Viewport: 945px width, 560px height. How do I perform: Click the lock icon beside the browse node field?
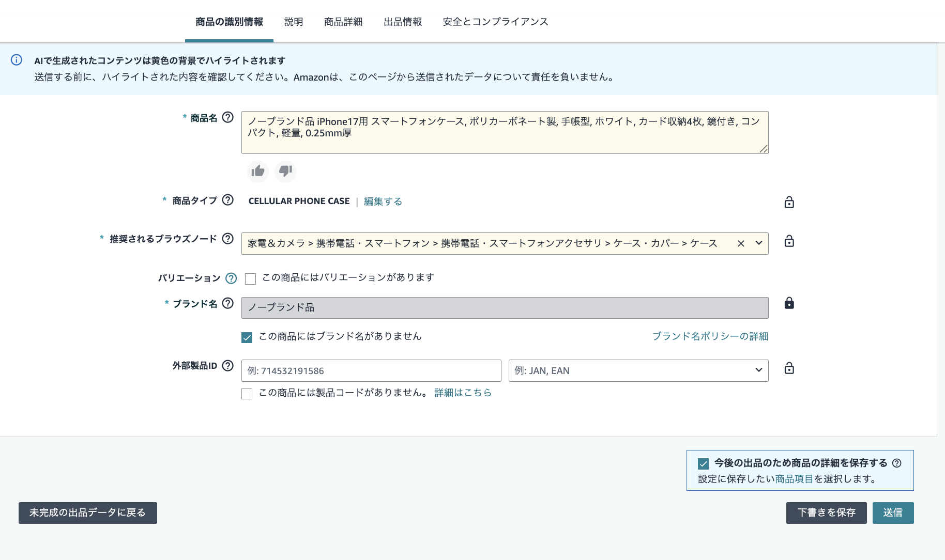click(789, 241)
